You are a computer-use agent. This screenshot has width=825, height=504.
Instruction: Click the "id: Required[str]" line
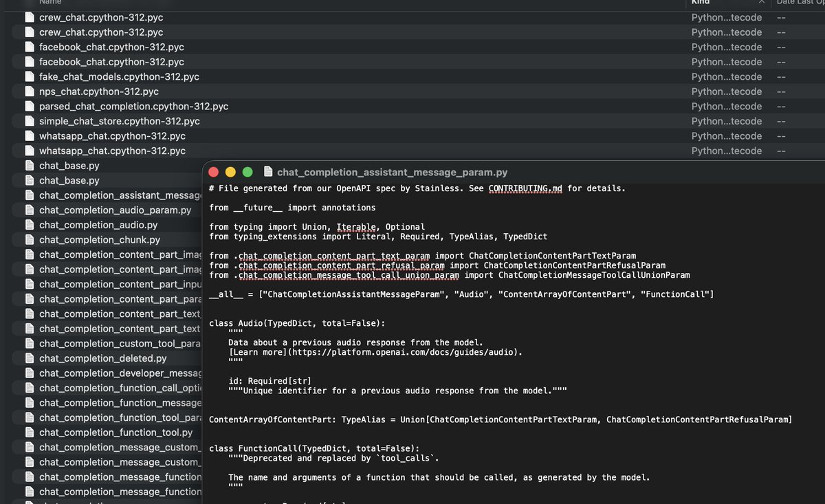(270, 381)
